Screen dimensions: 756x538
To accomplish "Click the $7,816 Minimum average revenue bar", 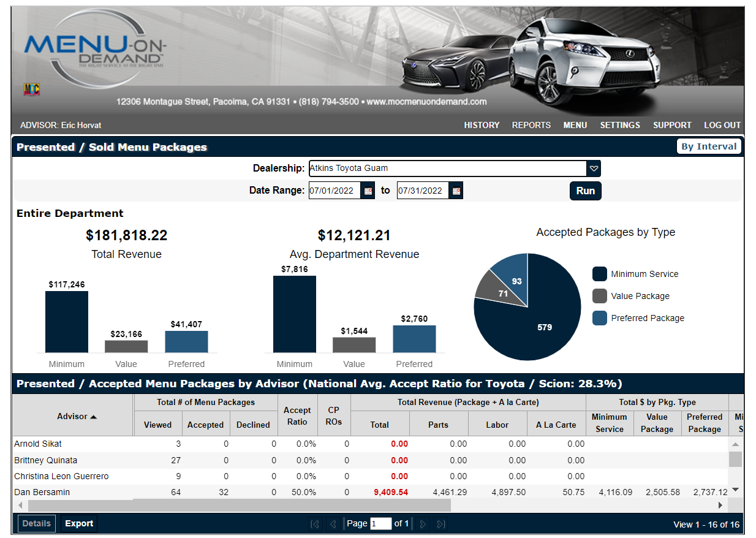I will click(295, 314).
